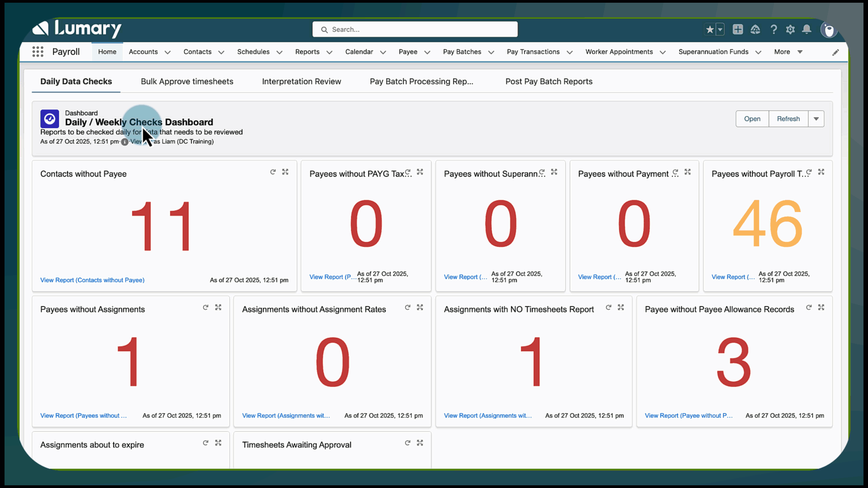Click the dashboard Open button

tap(752, 119)
